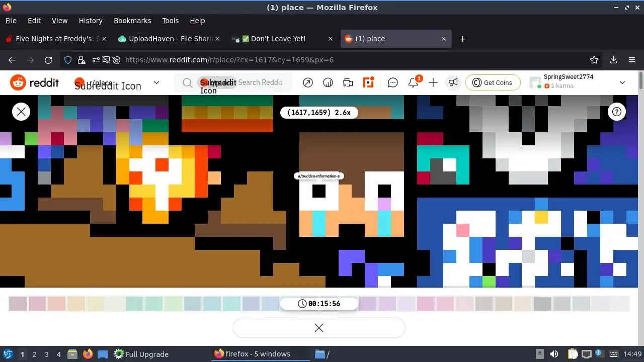The height and width of the screenshot is (362, 644).
Task: Switch to workspace 2 in taskbar
Action: pyautogui.click(x=34, y=354)
